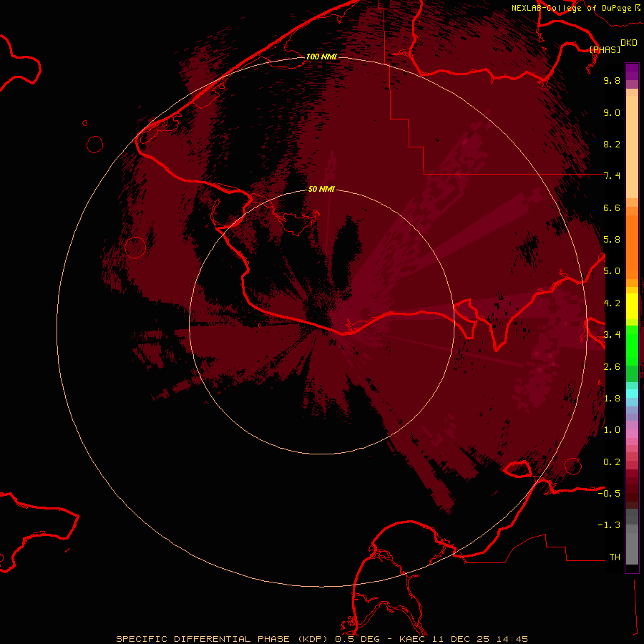This screenshot has width=644, height=644.
Task: Click the pink band of the colorbar
Action: [632, 434]
